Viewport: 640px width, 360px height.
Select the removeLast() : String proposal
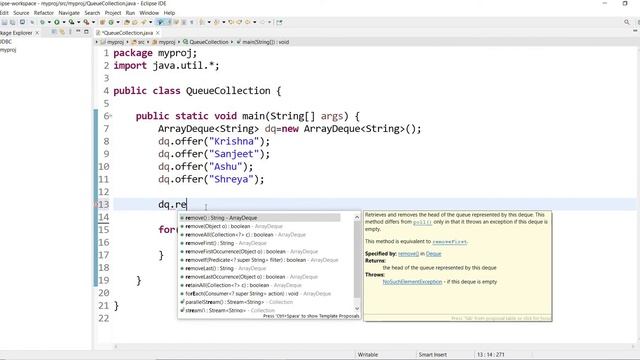(261, 269)
